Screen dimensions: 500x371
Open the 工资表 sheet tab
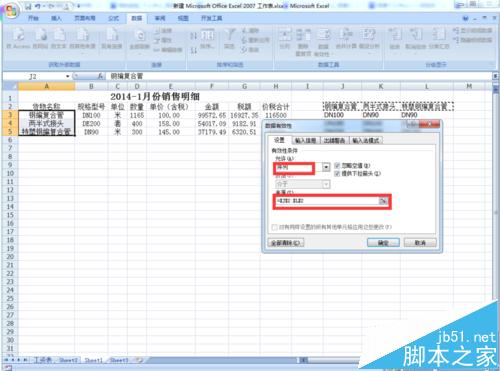pos(43,360)
